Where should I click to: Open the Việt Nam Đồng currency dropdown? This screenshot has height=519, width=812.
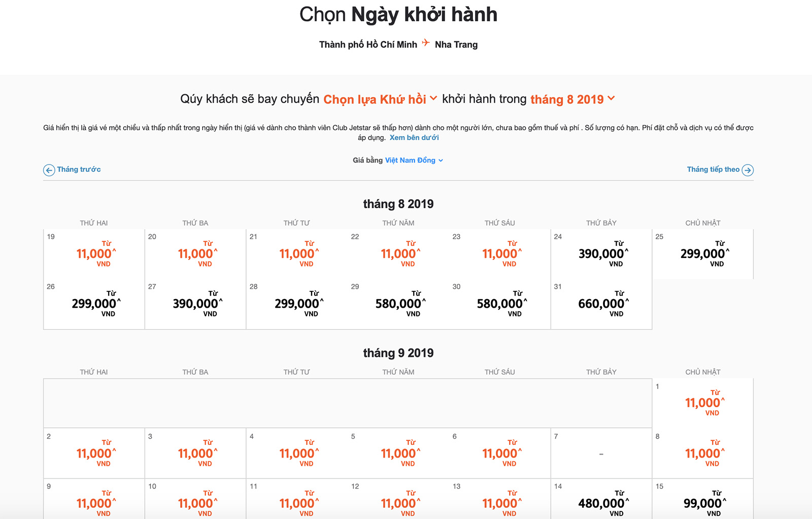[x=414, y=160]
